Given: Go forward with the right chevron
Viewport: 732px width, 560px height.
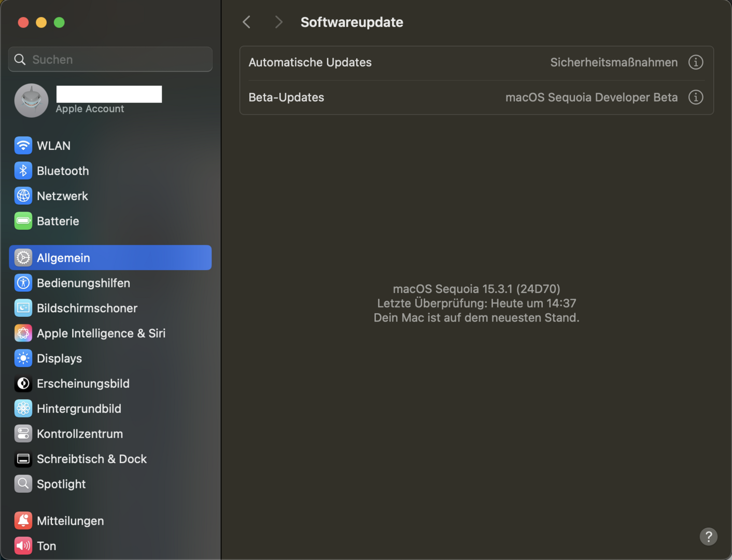Looking at the screenshot, I should pyautogui.click(x=279, y=22).
